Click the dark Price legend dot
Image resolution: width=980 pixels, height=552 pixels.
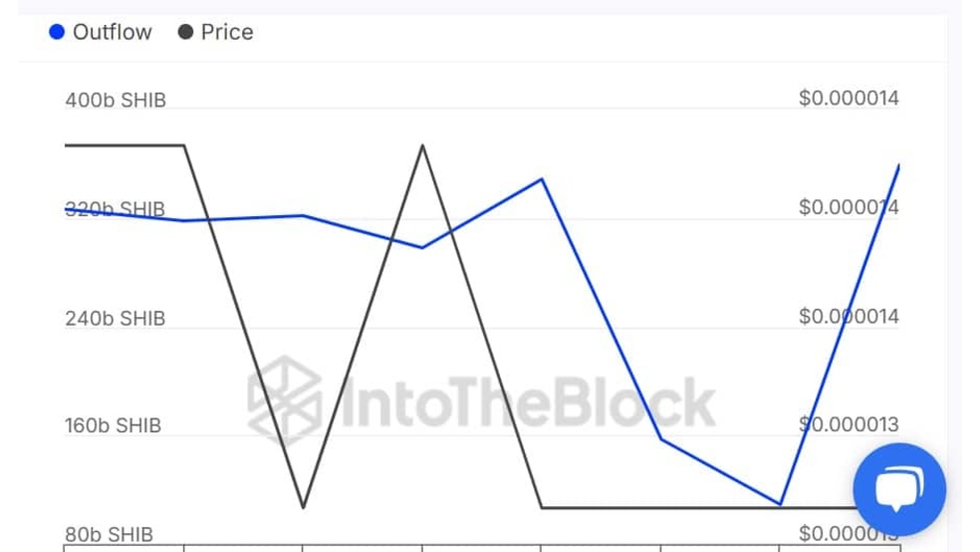(185, 33)
